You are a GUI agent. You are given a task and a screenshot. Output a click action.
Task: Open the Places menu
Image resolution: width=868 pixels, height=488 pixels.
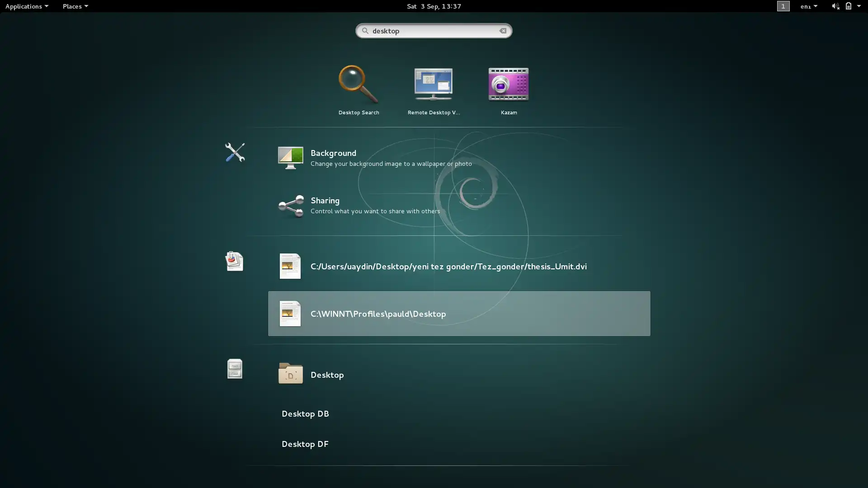click(75, 6)
